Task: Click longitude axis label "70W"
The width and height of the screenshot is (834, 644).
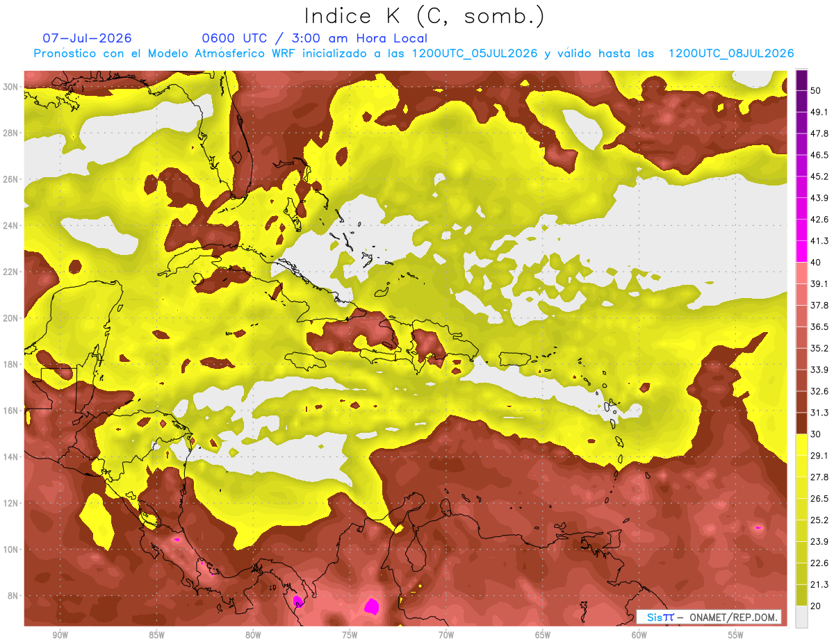Action: click(x=446, y=635)
